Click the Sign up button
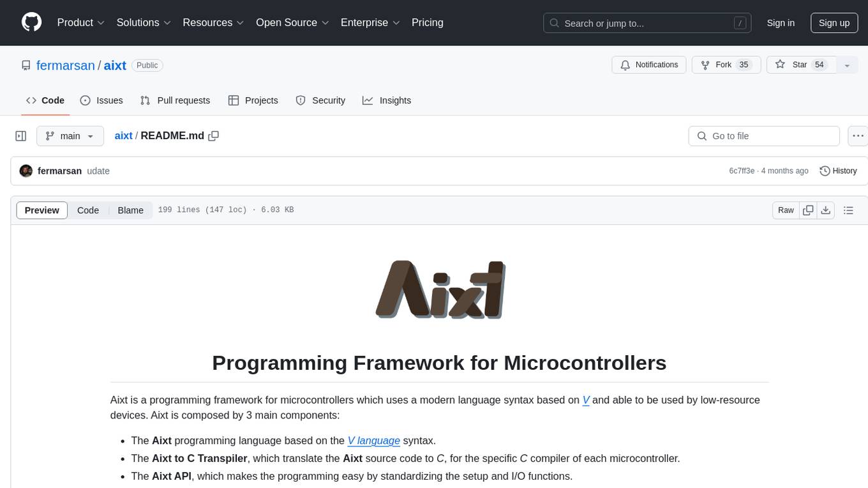 [x=834, y=23]
